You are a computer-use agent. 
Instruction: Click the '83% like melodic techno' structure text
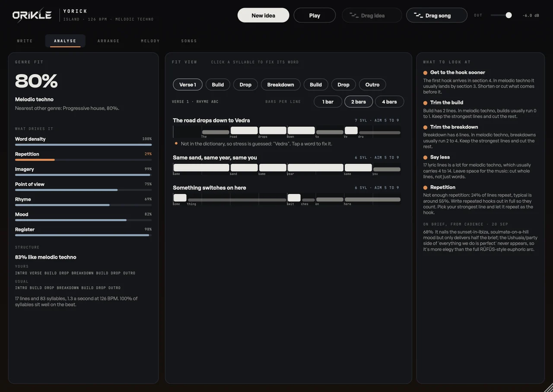pyautogui.click(x=46, y=257)
